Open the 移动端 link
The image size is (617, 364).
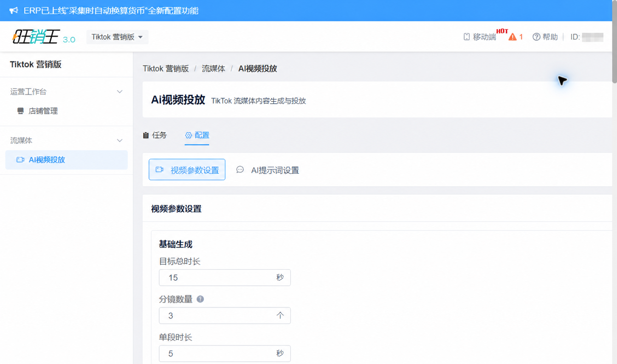pos(484,37)
